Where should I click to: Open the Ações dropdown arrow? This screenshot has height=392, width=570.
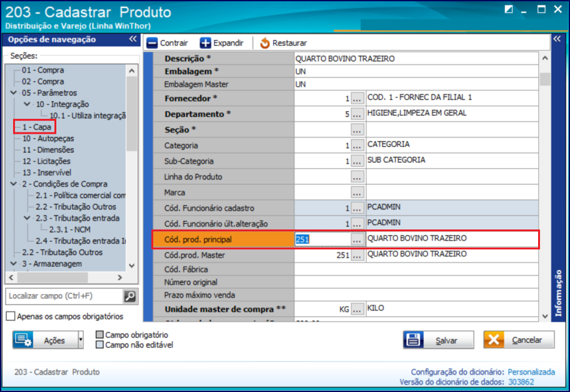81,340
